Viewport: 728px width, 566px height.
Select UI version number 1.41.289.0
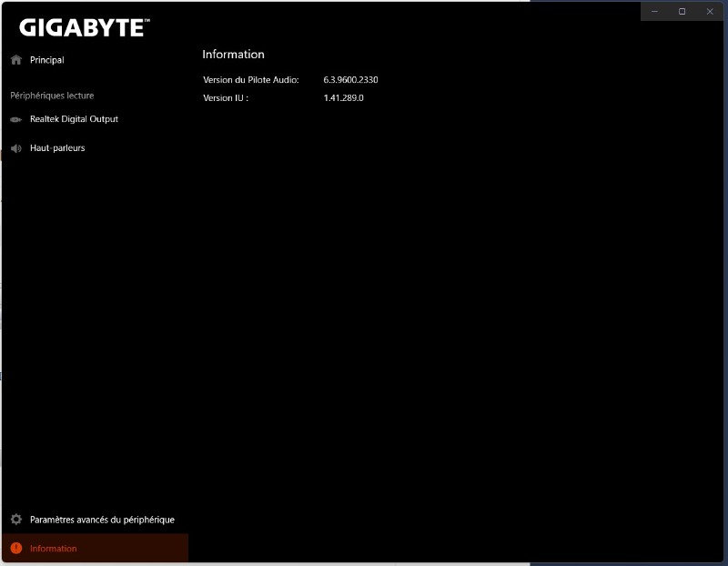coord(343,98)
